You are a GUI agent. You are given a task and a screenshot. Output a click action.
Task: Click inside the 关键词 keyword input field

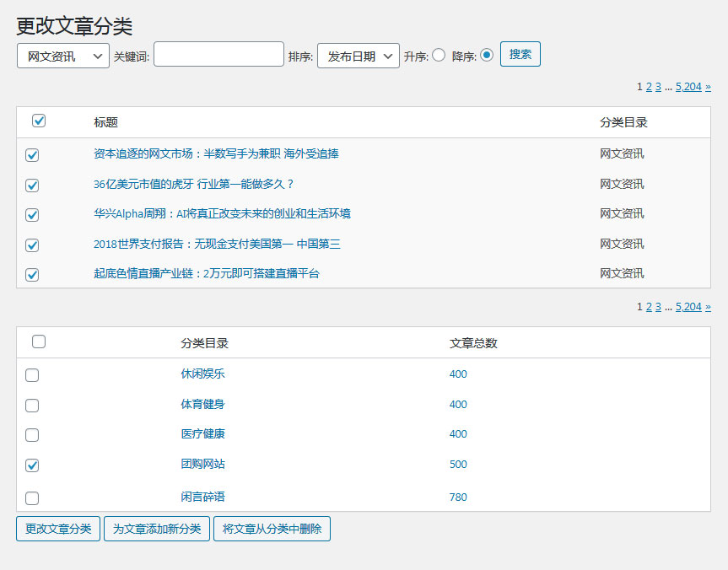(218, 53)
